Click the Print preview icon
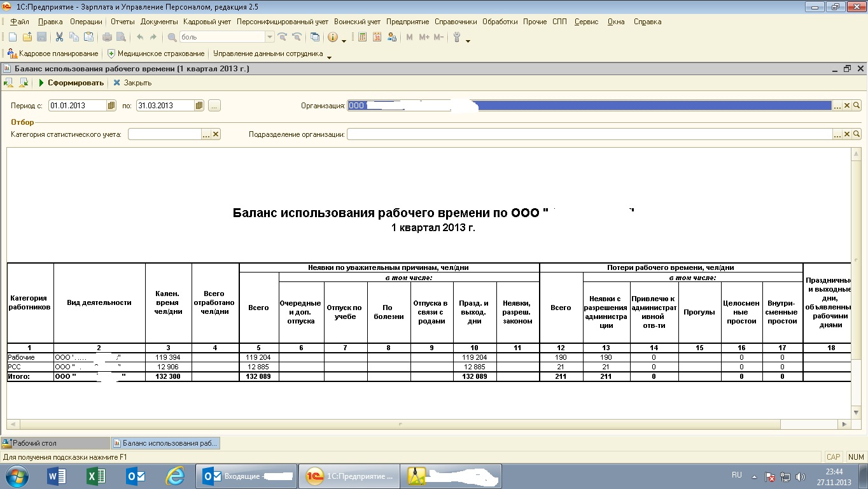The height and width of the screenshot is (489, 868). click(121, 37)
